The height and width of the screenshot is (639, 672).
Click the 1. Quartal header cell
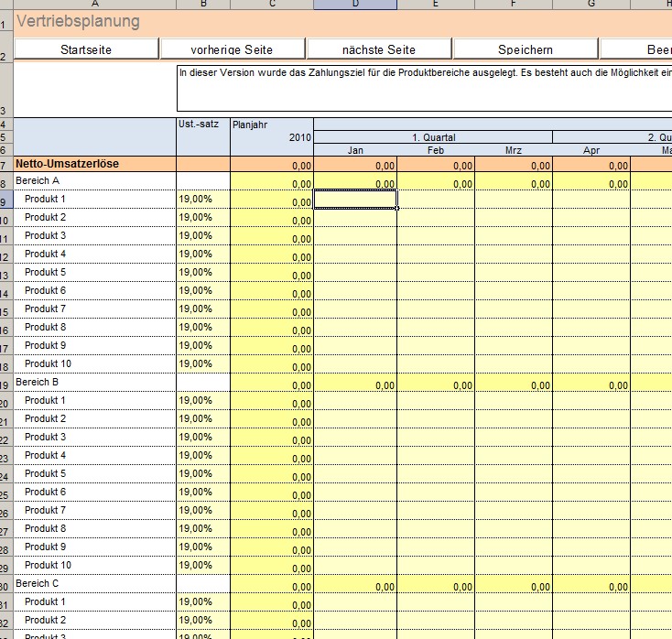[x=432, y=137]
